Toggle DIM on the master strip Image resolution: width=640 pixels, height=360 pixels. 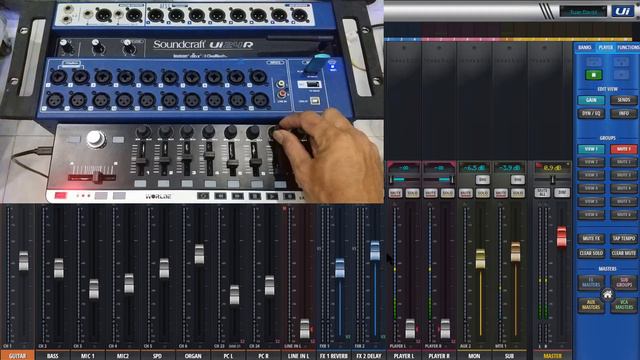(562, 192)
